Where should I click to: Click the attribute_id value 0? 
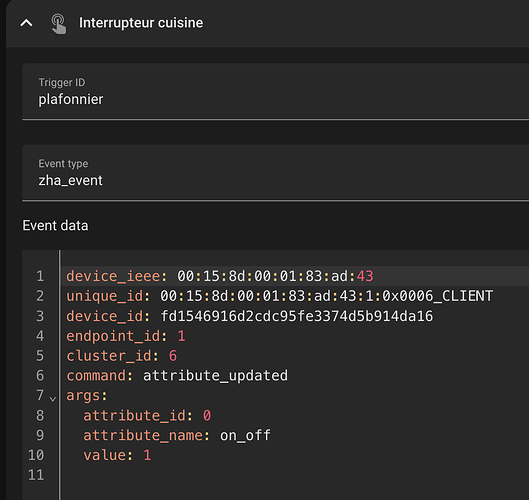pyautogui.click(x=207, y=415)
